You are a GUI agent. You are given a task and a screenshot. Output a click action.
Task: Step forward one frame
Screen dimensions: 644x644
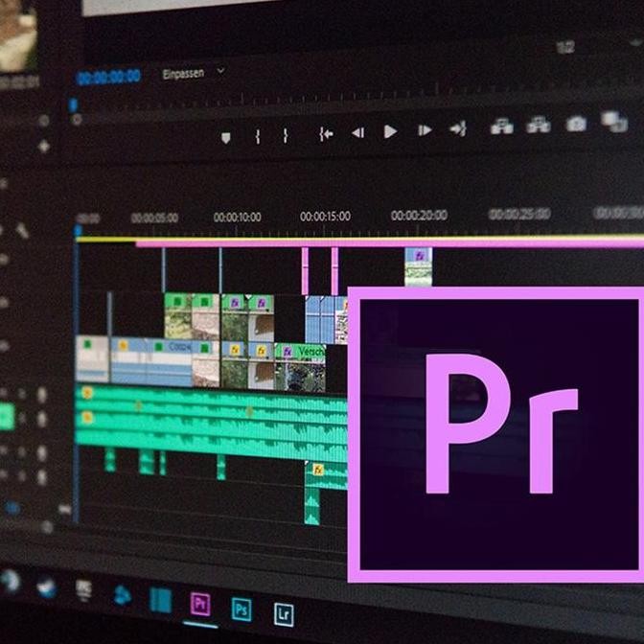(x=425, y=130)
